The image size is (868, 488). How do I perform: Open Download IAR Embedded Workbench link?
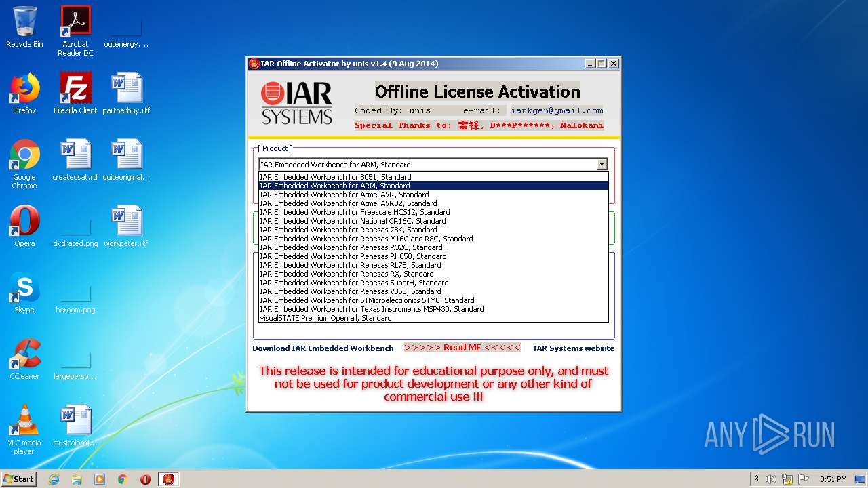pyautogui.click(x=323, y=348)
